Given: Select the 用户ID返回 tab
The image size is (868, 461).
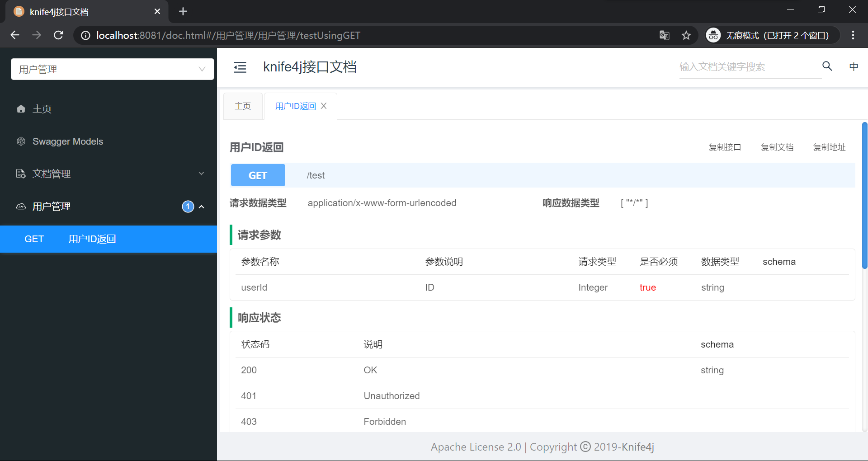Looking at the screenshot, I should point(295,106).
